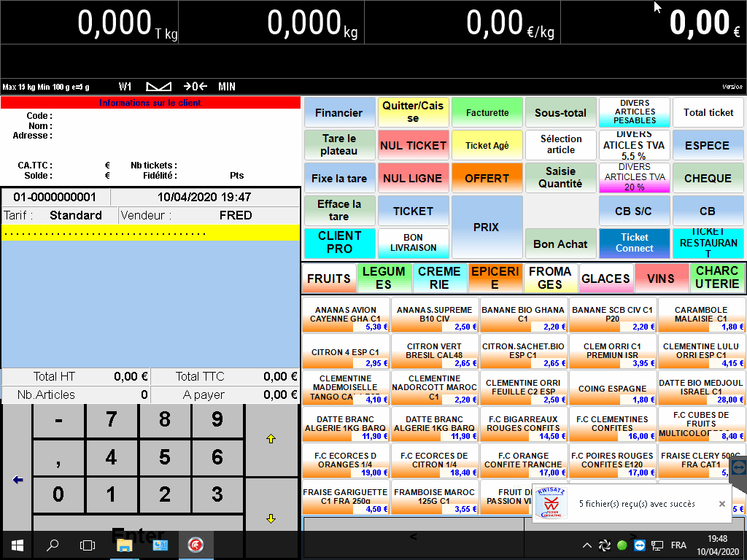This screenshot has height=560, width=747.
Task: Open Ticket Connect button
Action: click(634, 243)
